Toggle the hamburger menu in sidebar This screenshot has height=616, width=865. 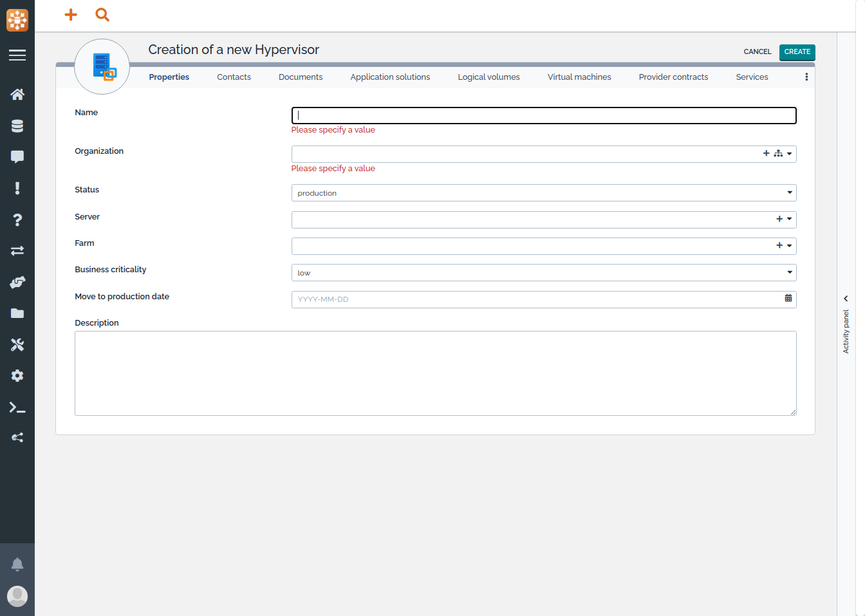pyautogui.click(x=17, y=55)
